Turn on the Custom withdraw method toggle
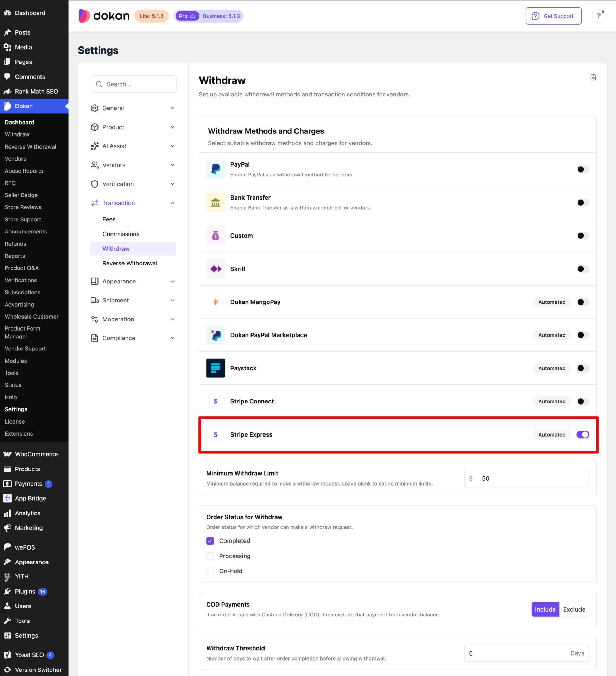Screen dimensions: 616x676 (583, 236)
